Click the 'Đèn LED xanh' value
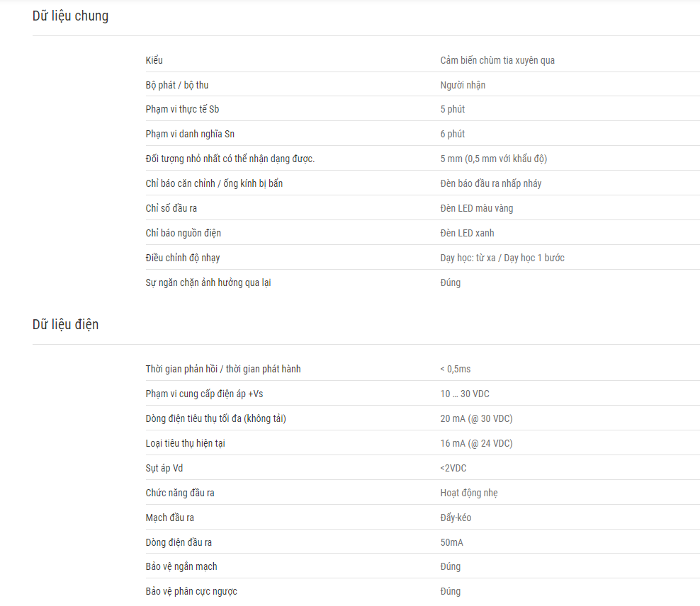 [467, 233]
